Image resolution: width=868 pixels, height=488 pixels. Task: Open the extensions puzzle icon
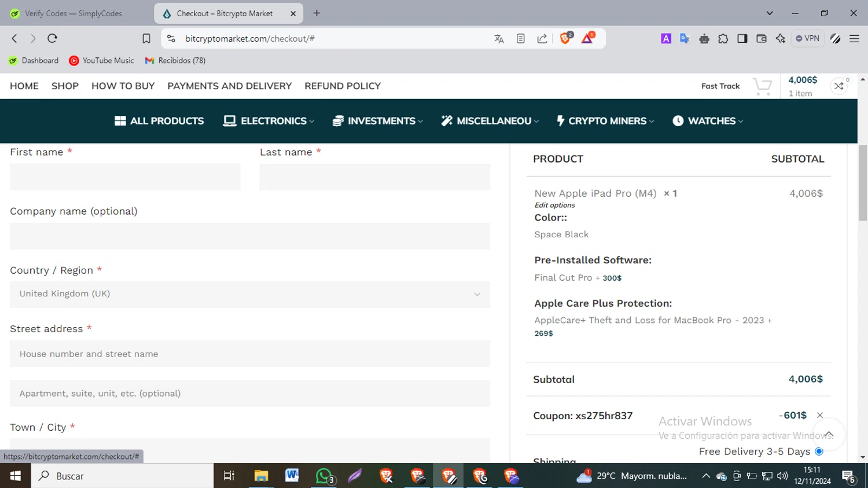tap(723, 39)
